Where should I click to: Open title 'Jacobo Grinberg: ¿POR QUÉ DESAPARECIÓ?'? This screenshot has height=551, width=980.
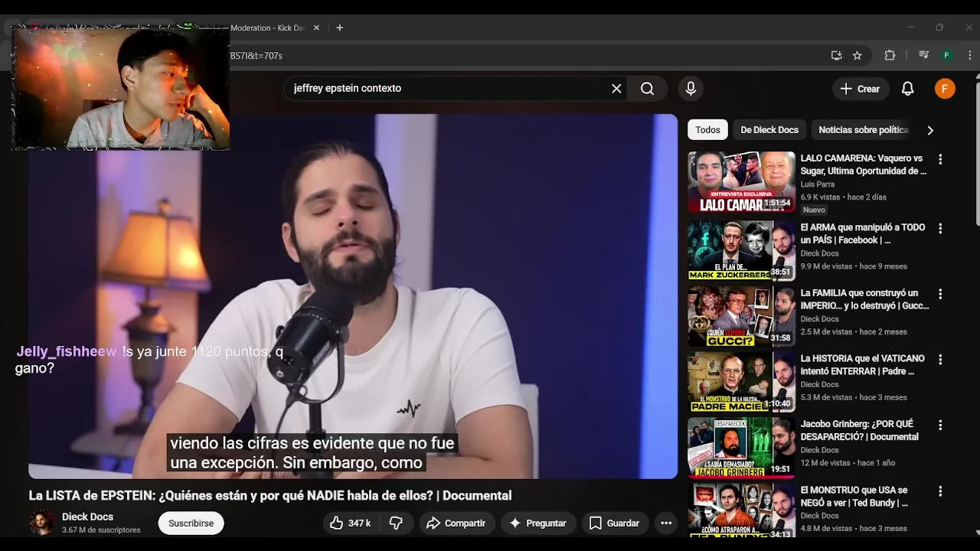(859, 430)
